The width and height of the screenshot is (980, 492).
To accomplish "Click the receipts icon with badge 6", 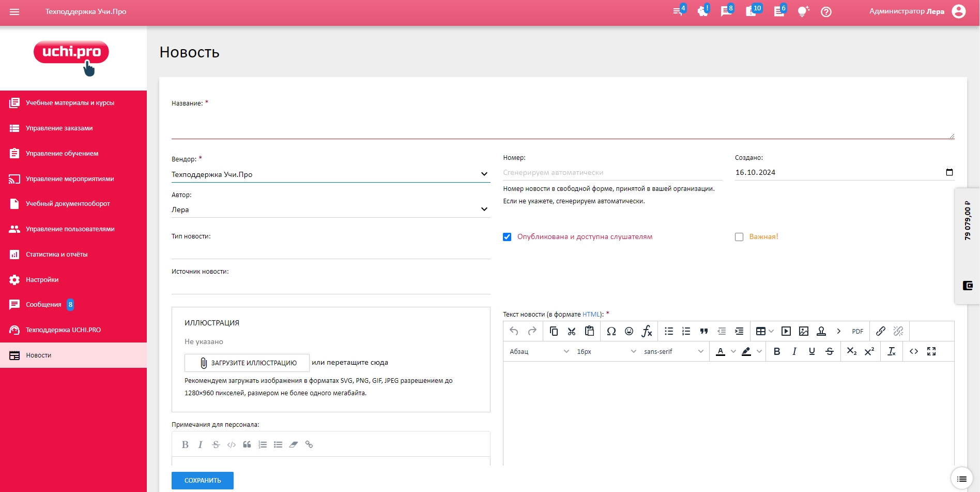I will tap(779, 11).
